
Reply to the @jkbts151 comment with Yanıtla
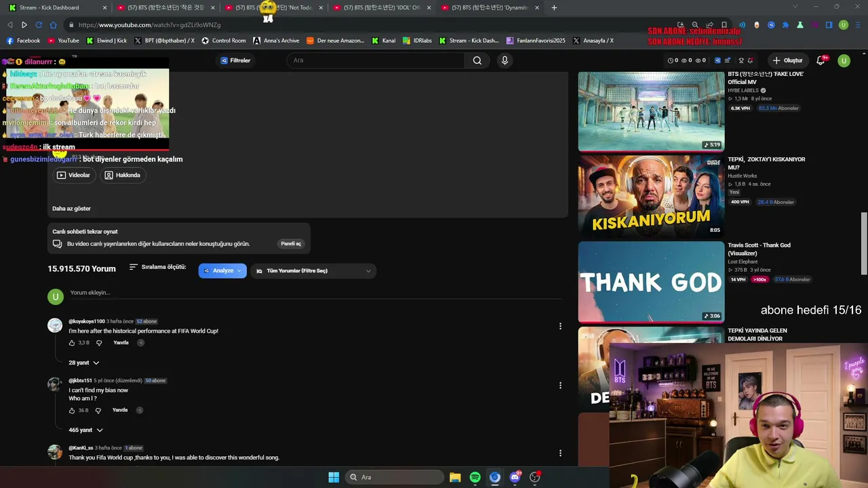coord(120,410)
